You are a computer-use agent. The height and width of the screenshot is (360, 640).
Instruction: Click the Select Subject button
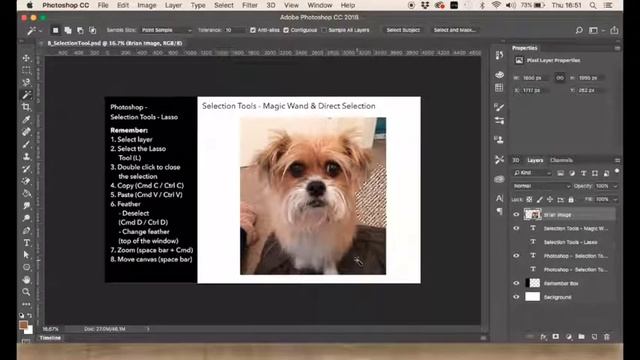(x=403, y=30)
